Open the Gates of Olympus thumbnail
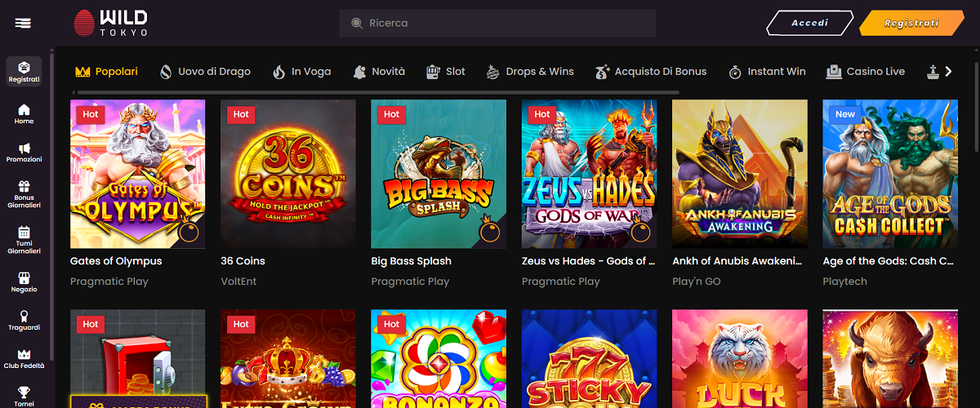980x408 pixels. (137, 174)
